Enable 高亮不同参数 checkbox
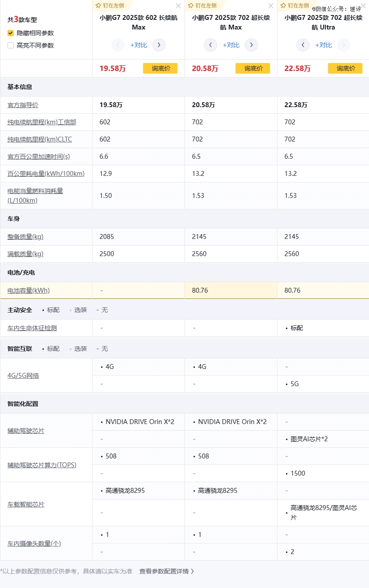This screenshot has height=588, width=369. point(11,45)
